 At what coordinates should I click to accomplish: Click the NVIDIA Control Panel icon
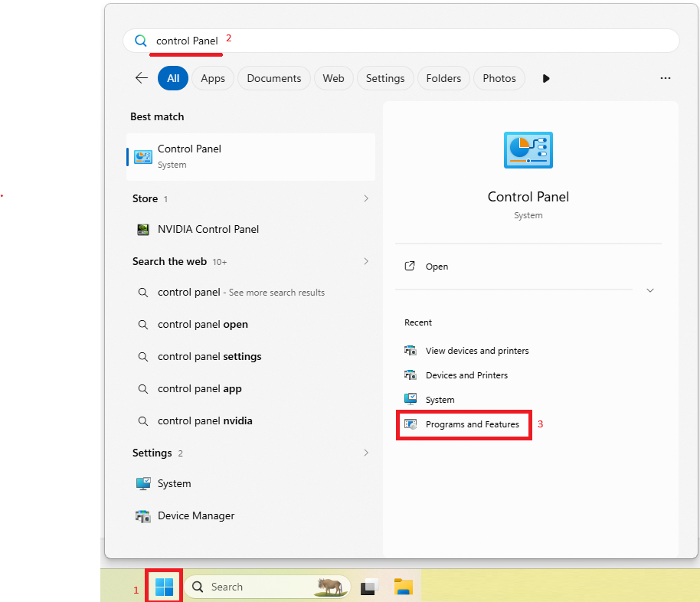143,230
